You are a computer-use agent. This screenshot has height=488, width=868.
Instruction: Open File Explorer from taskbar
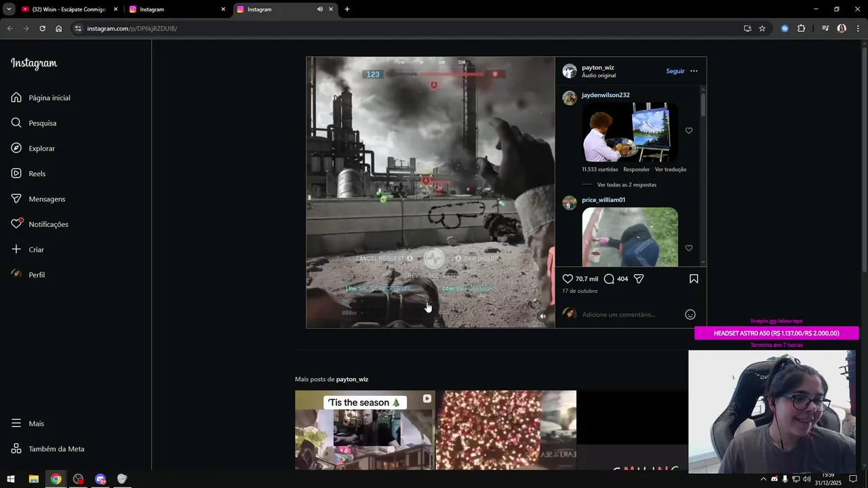click(33, 479)
